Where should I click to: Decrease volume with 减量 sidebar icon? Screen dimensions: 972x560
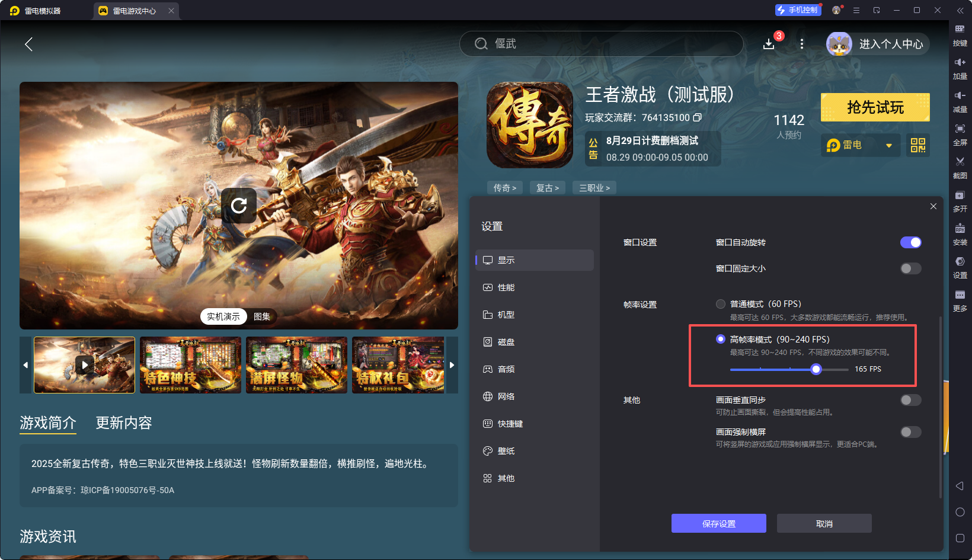pos(960,102)
